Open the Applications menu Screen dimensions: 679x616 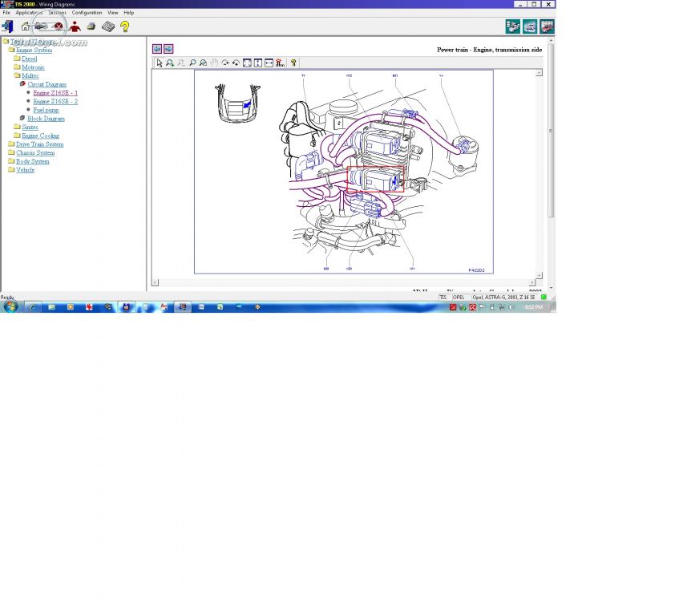[29, 13]
